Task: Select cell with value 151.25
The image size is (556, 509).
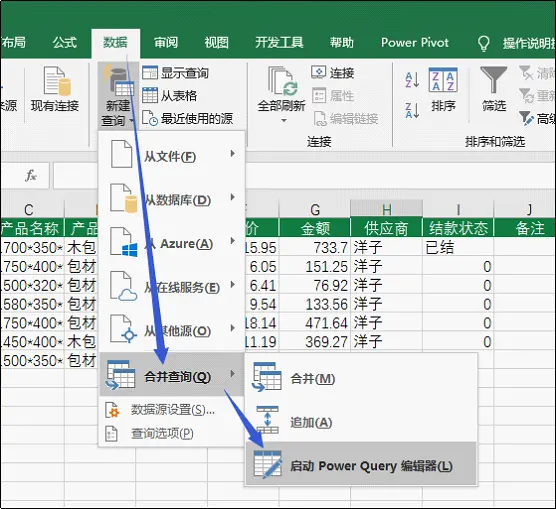Action: coord(315,266)
